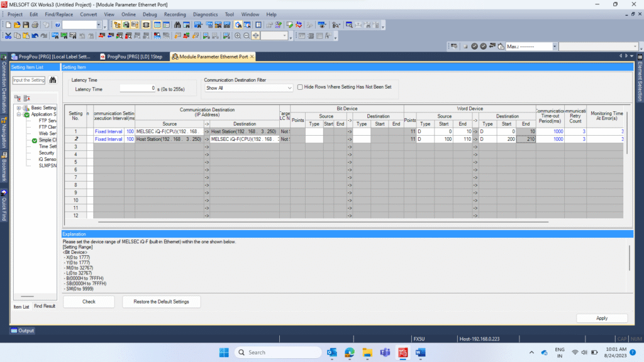644x362 pixels.
Task: Collapse the Application Settings tree node
Action: click(x=18, y=114)
